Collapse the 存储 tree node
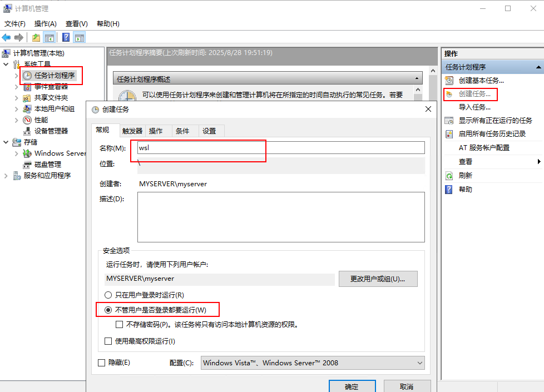The width and height of the screenshot is (544, 392). [6, 142]
